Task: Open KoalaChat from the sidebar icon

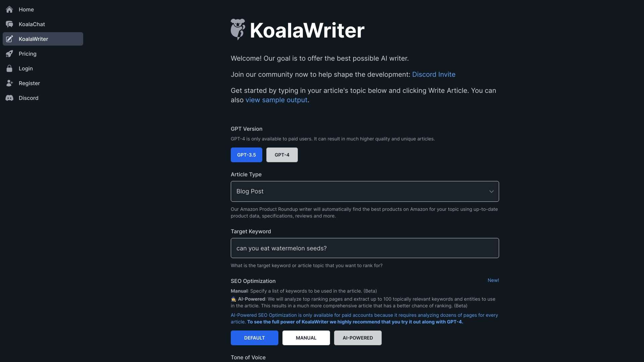Action: pos(9,24)
